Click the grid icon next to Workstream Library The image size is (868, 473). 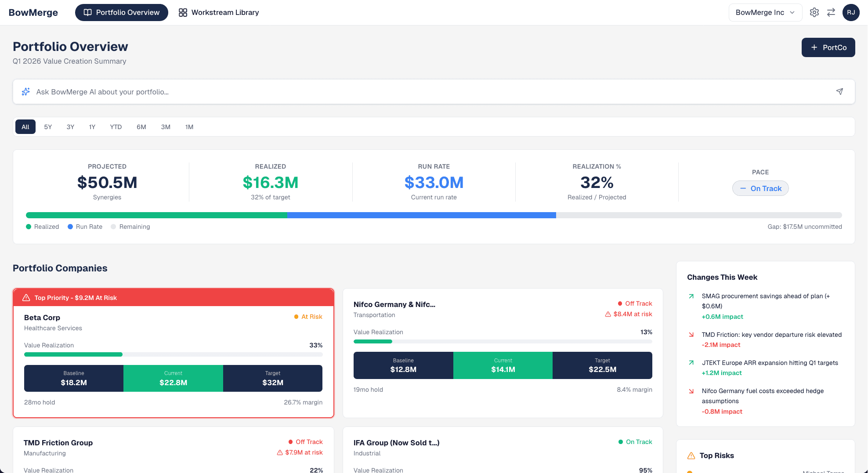coord(183,12)
